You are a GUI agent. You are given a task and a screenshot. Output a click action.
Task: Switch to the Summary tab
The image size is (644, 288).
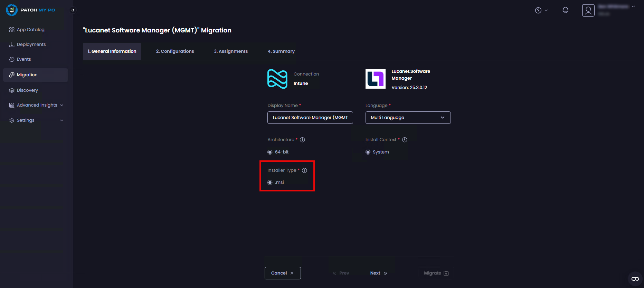tap(281, 51)
